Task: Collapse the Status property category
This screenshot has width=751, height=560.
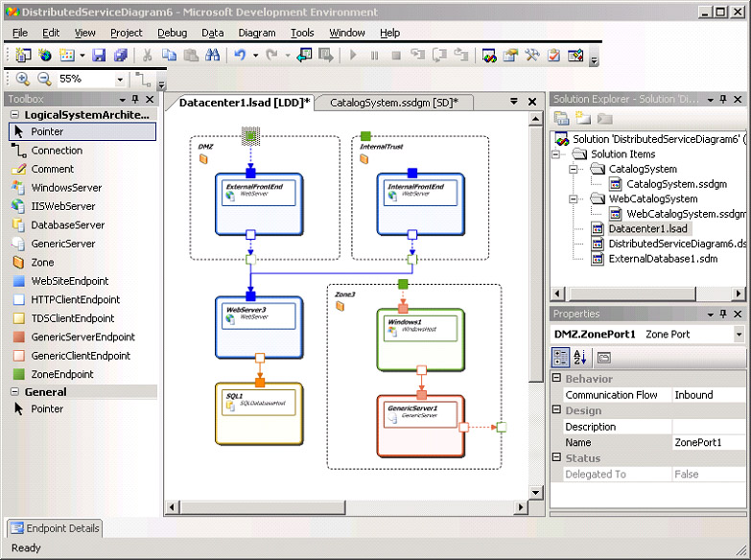Action: (x=556, y=457)
